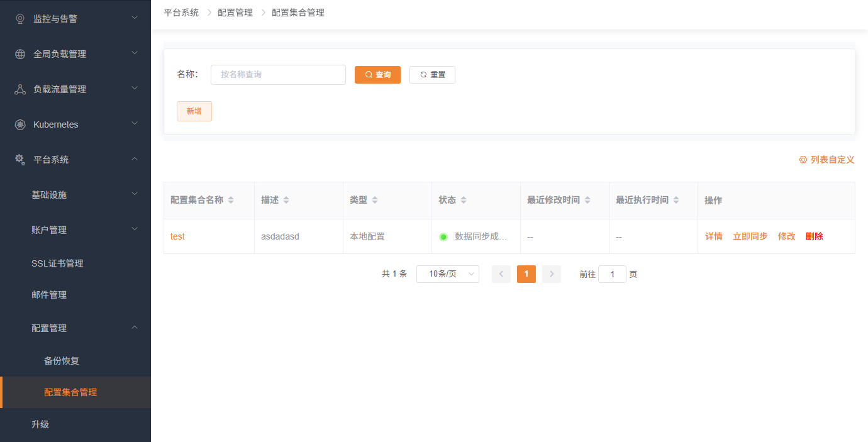Sort by 最近修改时间 column arrows
Screen dimensions: 868x442
click(x=587, y=200)
